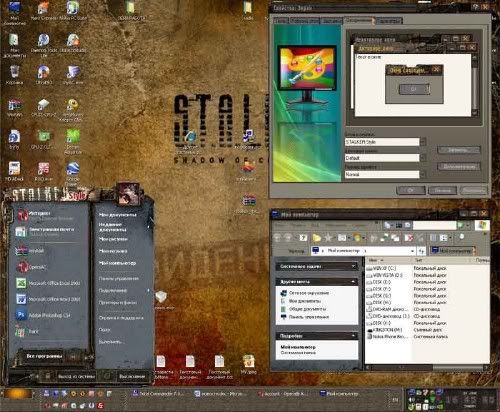Launch Microsoft Office Word 2003 from Start menu
The width and height of the screenshot is (500, 412).
point(49,299)
